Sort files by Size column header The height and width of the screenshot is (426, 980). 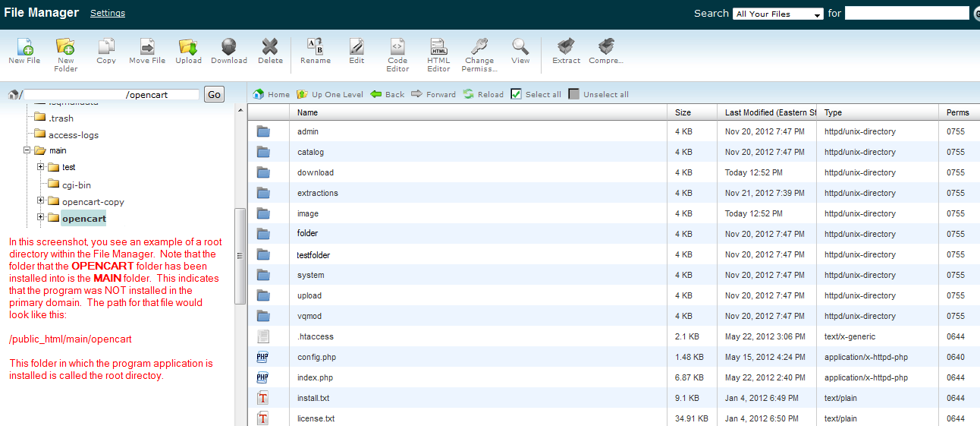point(683,112)
